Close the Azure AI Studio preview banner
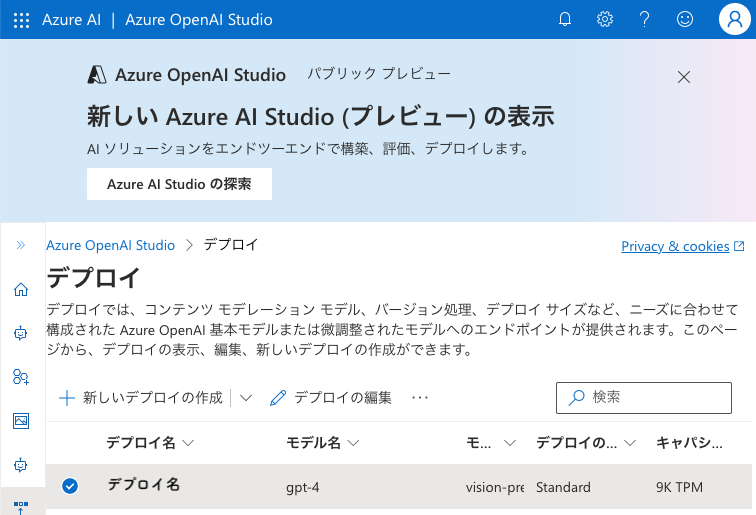756x515 pixels. [x=684, y=77]
